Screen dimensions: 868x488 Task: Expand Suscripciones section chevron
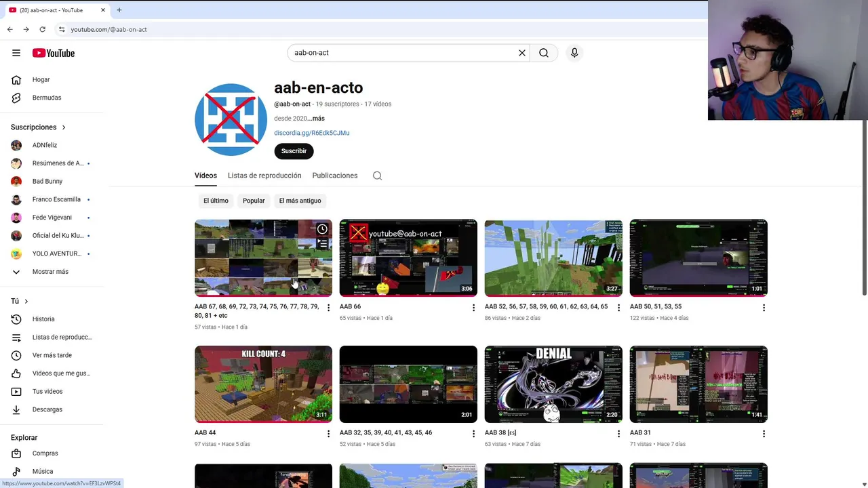(x=64, y=127)
